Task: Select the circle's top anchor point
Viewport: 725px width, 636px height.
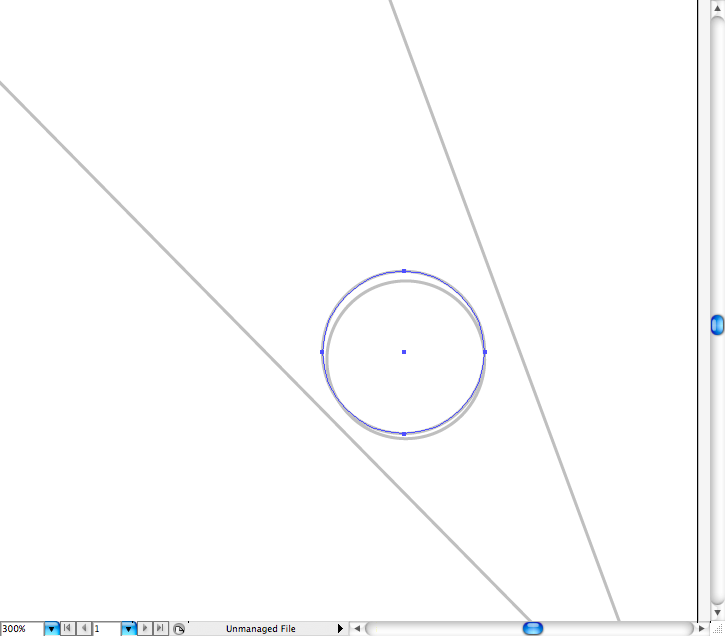Action: coord(404,271)
